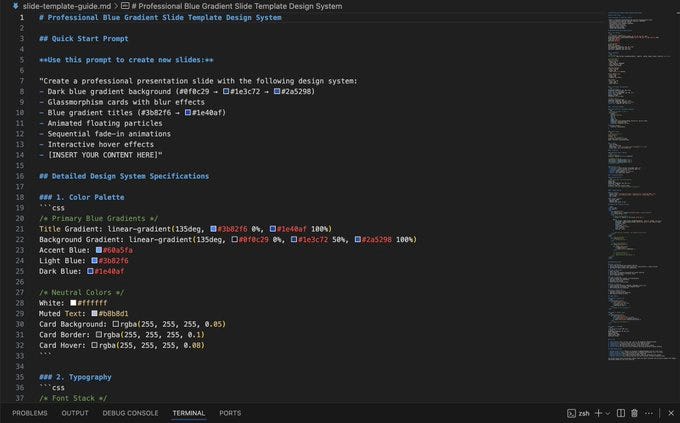This screenshot has width=680, height=423.
Task: Click '## Detailed Design System Specifications' heading
Action: (x=124, y=176)
